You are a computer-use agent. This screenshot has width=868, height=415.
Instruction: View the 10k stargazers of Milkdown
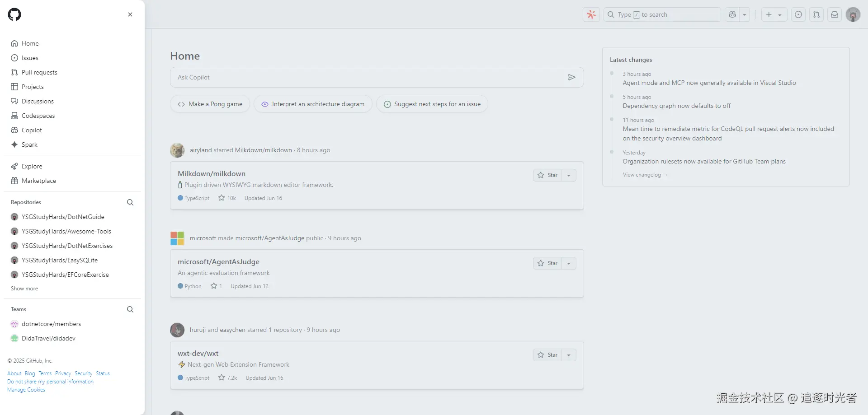pos(227,198)
